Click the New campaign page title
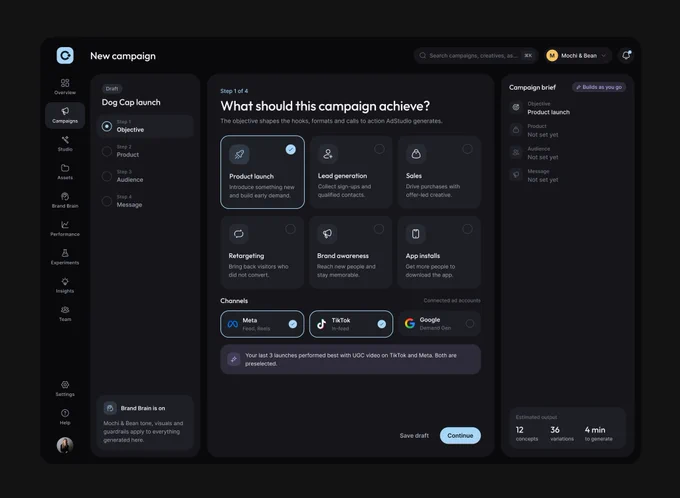680x498 pixels. [123, 56]
